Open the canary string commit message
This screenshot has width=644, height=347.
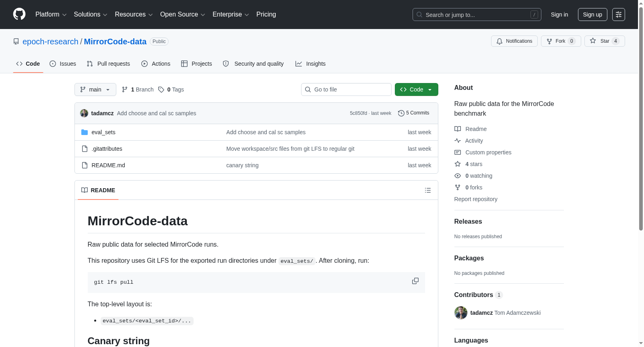[x=242, y=165]
